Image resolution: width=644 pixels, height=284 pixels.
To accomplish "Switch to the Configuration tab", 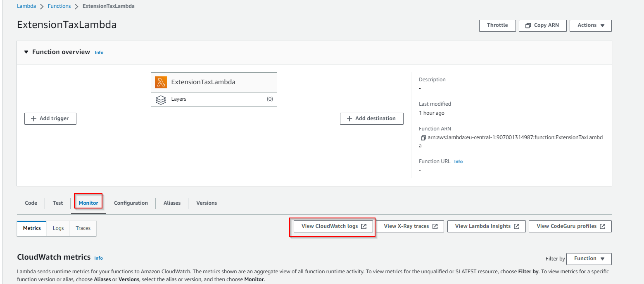I will pyautogui.click(x=131, y=203).
